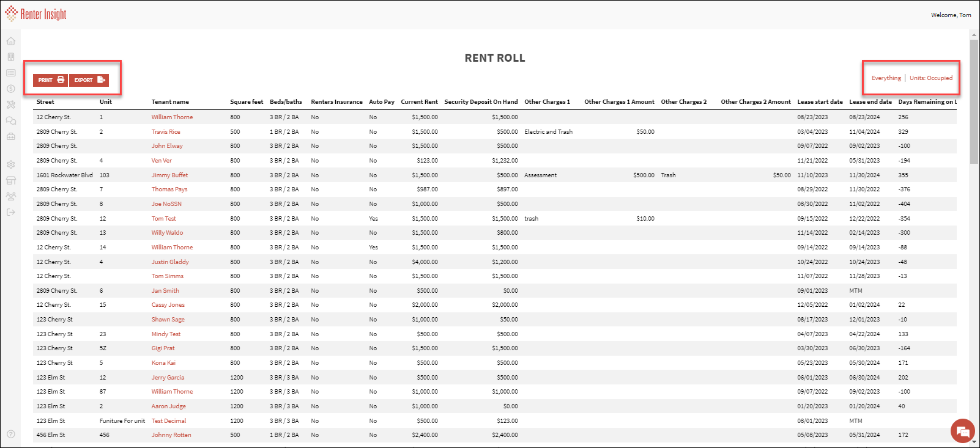980x448 pixels.
Task: Open tenant Joe NoSSN
Action: (x=166, y=204)
